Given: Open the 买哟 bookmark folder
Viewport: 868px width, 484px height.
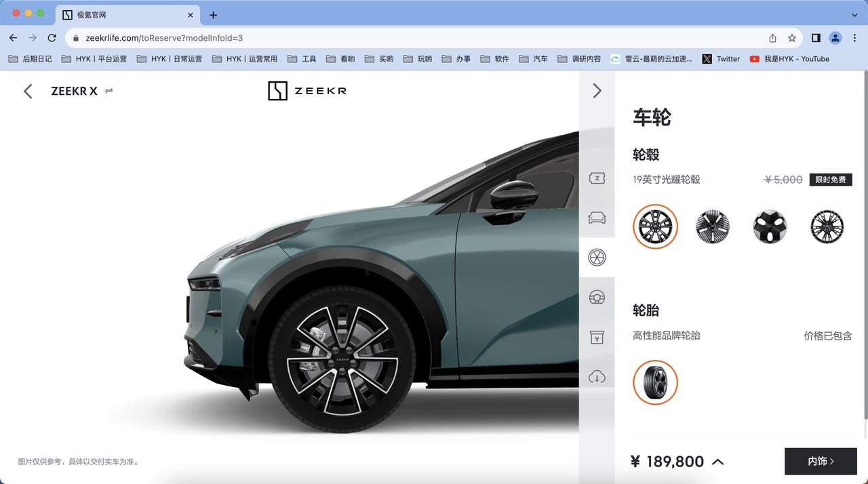Looking at the screenshot, I should [379, 59].
